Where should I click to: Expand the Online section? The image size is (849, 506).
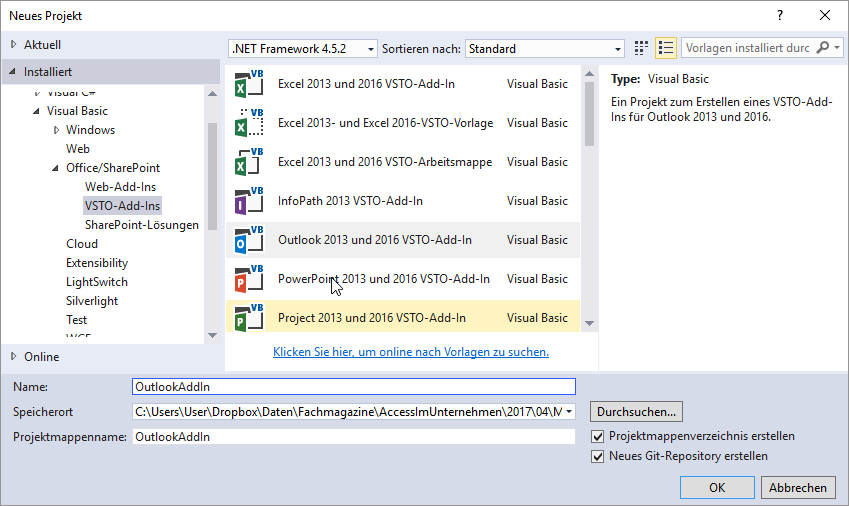(x=14, y=356)
